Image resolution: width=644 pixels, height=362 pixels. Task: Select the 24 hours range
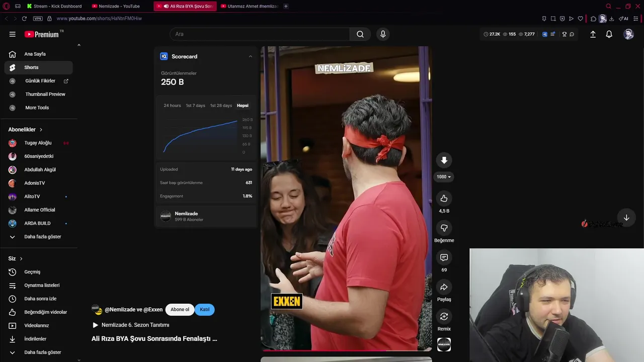click(172, 106)
